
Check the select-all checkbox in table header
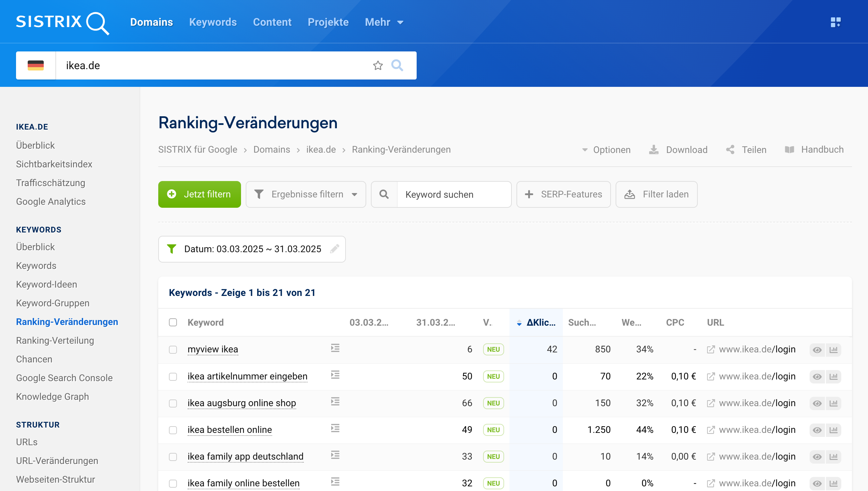(173, 322)
